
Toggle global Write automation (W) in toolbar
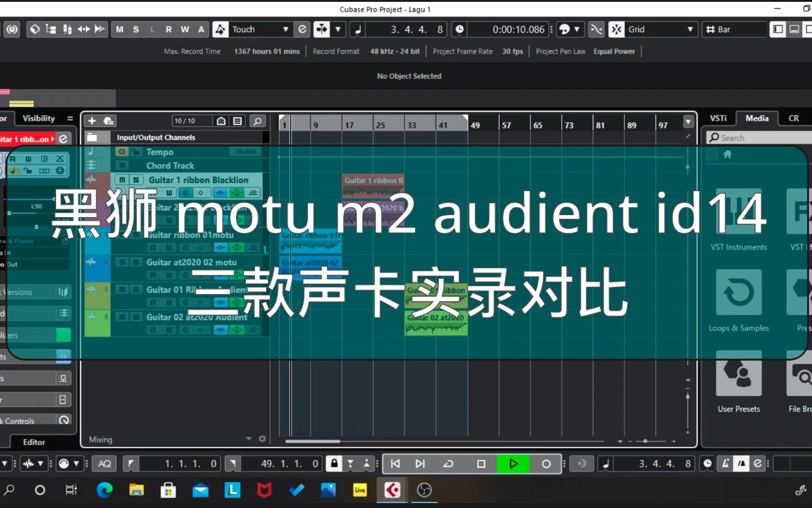click(185, 29)
